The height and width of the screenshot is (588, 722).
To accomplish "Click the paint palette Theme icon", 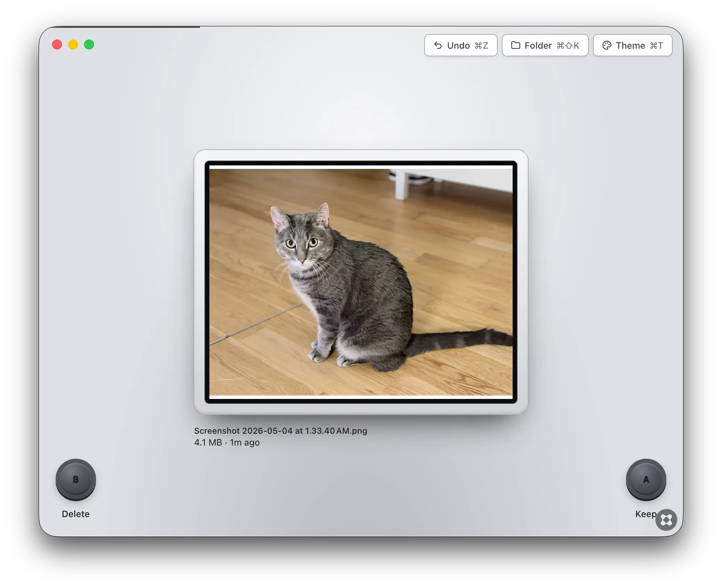I will [x=607, y=46].
